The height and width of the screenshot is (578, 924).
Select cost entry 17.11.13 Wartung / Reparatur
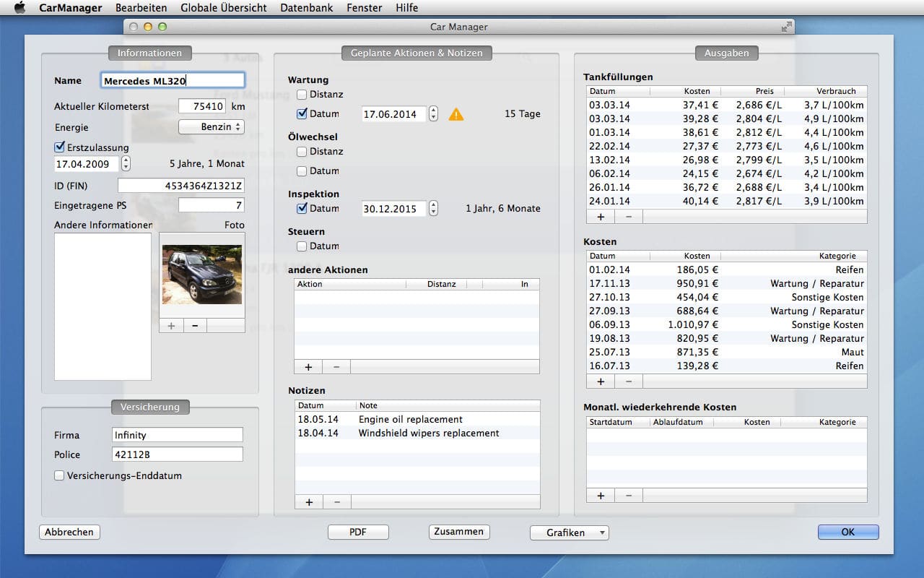tap(727, 283)
